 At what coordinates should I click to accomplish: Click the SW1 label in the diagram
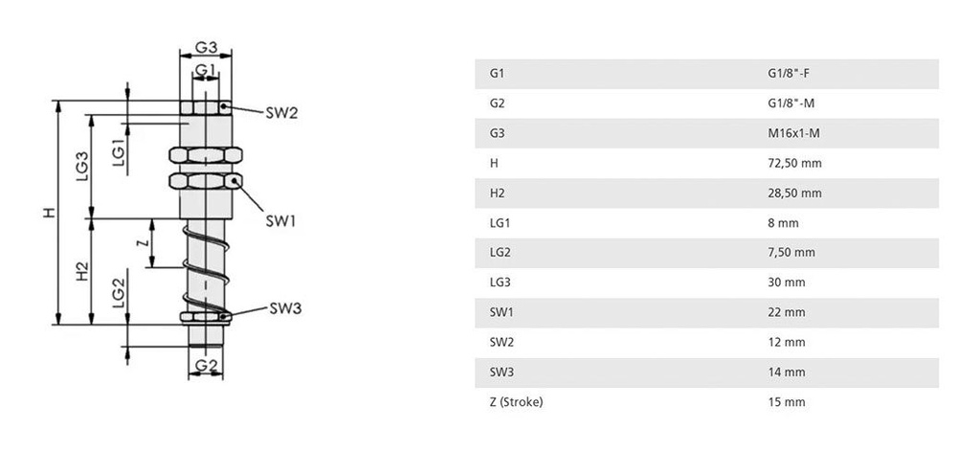280,221
